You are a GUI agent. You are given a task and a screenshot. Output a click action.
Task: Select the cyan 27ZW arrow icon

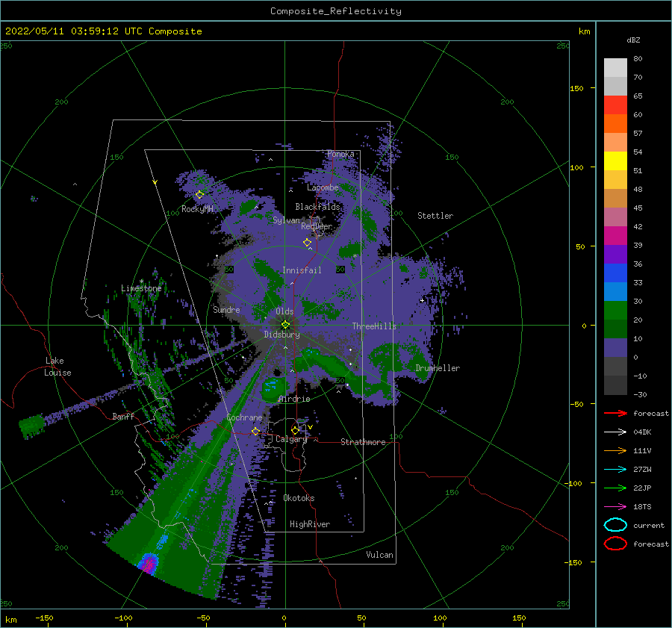click(615, 470)
